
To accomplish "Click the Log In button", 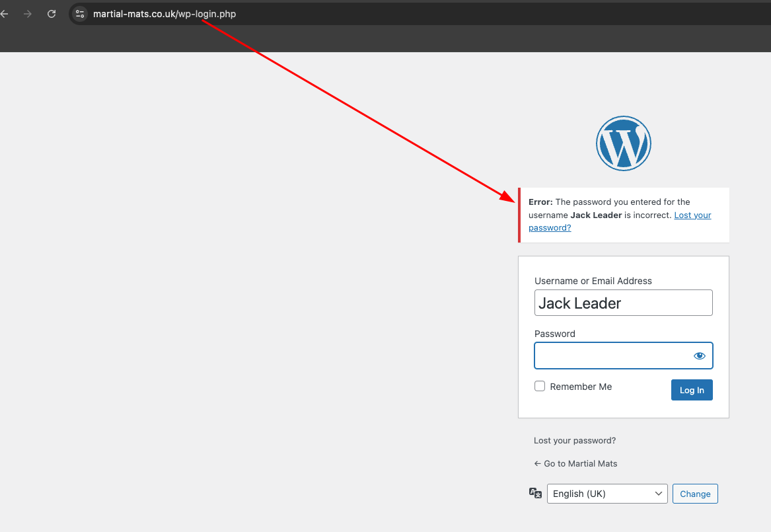I will (x=692, y=390).
